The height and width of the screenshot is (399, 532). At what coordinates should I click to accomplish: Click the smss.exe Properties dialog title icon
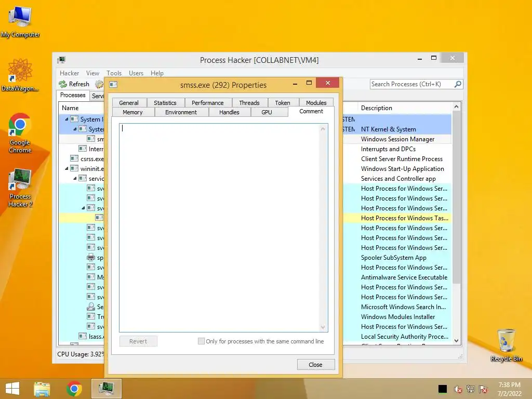pyautogui.click(x=113, y=85)
